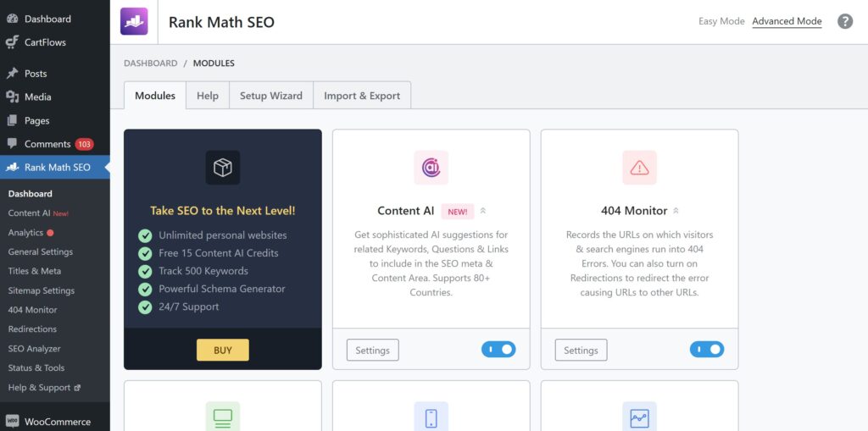Click the red Analytics notification dot
Screen dimensions: 868x431
pyautogui.click(x=50, y=233)
